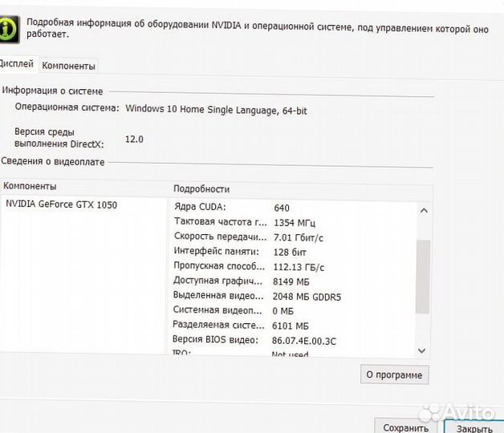Select the value 112.13 ГБ/с
The width and height of the screenshot is (504, 433).
tap(299, 267)
